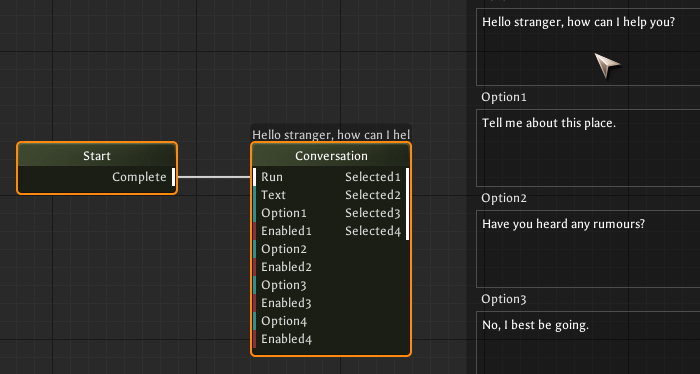
Task: Edit the 'Hello stranger, how can I help you?' field
Action: click(x=588, y=47)
